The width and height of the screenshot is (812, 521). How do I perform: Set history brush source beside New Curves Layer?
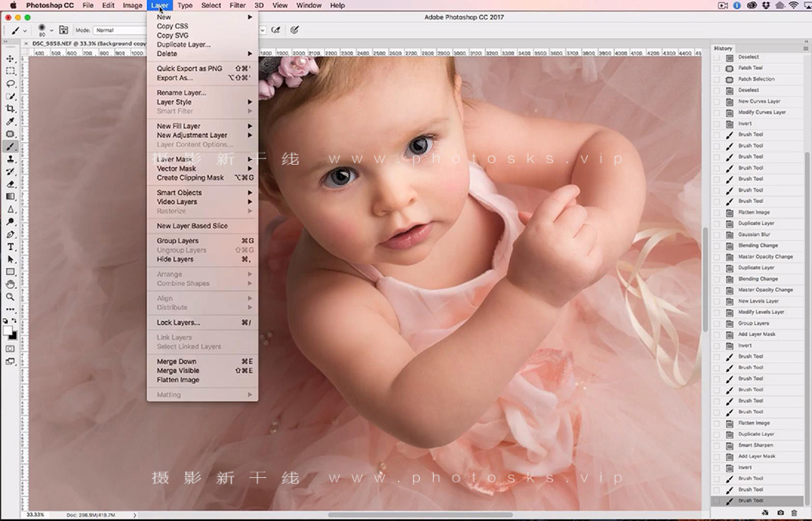click(x=717, y=101)
